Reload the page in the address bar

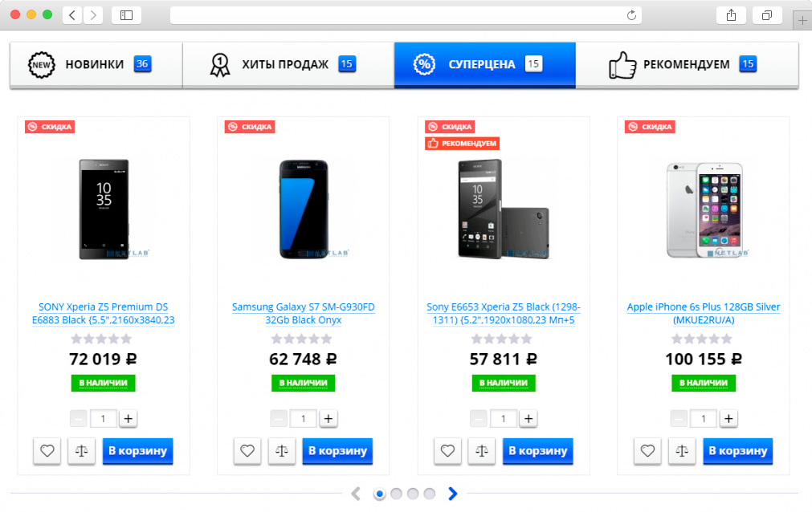[631, 15]
